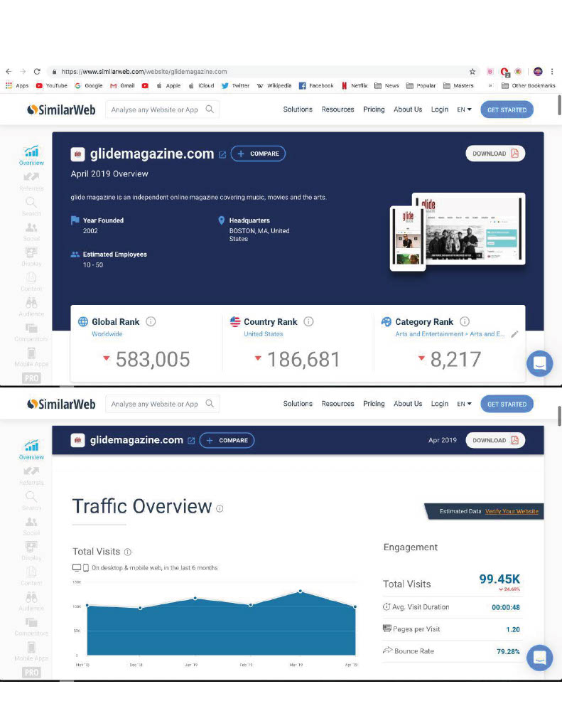Download the April 2019 Overview PDF report
Screen dimensions: 562x728
(x=495, y=154)
